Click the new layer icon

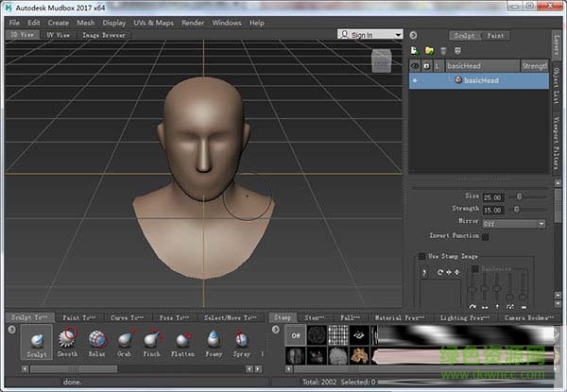(415, 50)
